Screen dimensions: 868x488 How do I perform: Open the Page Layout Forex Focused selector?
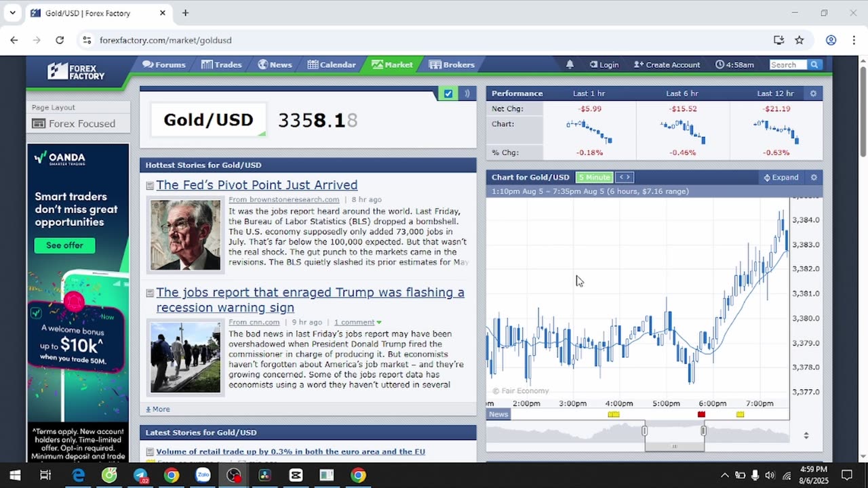click(79, 123)
